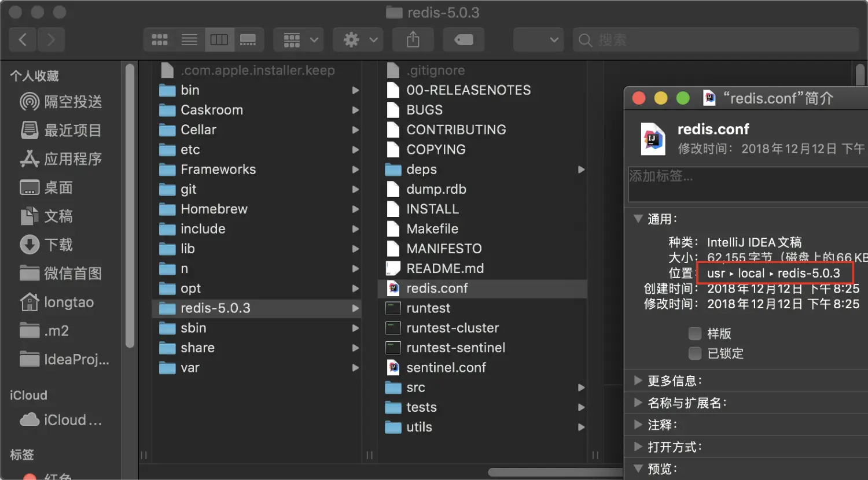This screenshot has width=868, height=480.
Task: Open Downloads (下载) in sidebar
Action: [46, 245]
